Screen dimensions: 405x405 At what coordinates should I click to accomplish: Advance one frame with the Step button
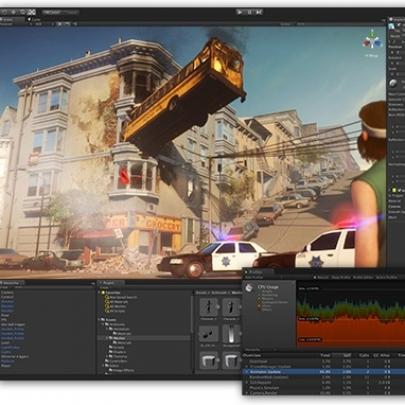coord(259,12)
